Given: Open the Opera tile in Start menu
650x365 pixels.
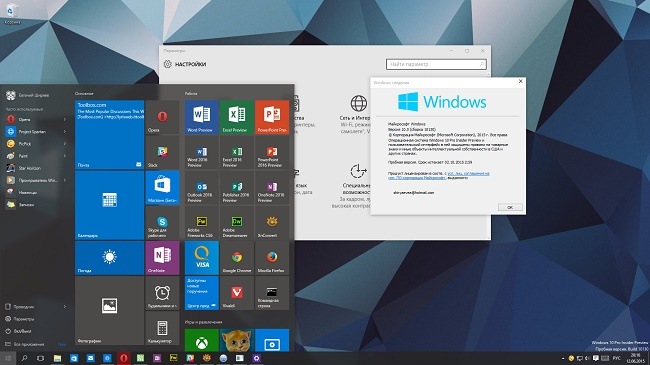Looking at the screenshot, I should [162, 117].
